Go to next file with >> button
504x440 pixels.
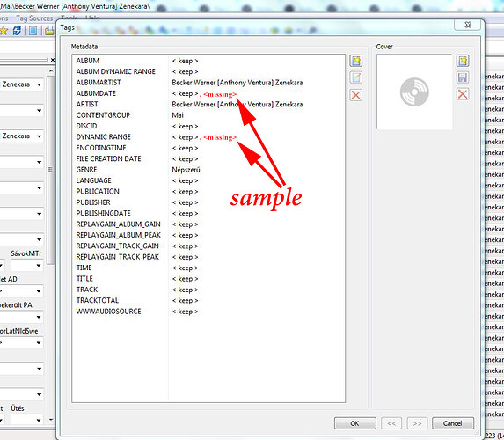tap(417, 423)
